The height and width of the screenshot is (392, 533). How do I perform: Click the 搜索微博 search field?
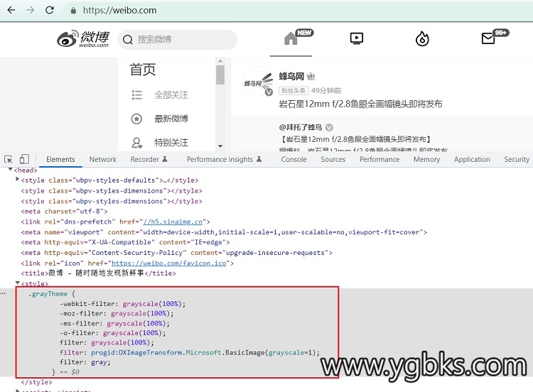[x=171, y=40]
